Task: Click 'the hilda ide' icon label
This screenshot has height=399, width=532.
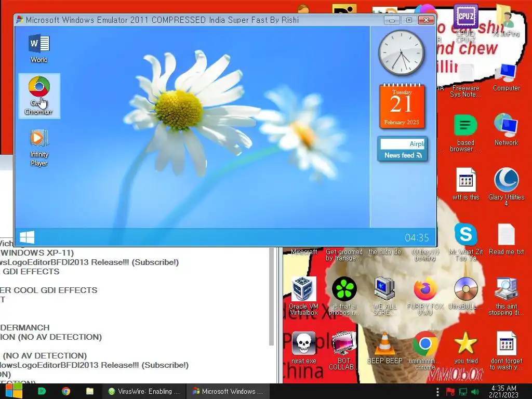Action: (x=385, y=252)
